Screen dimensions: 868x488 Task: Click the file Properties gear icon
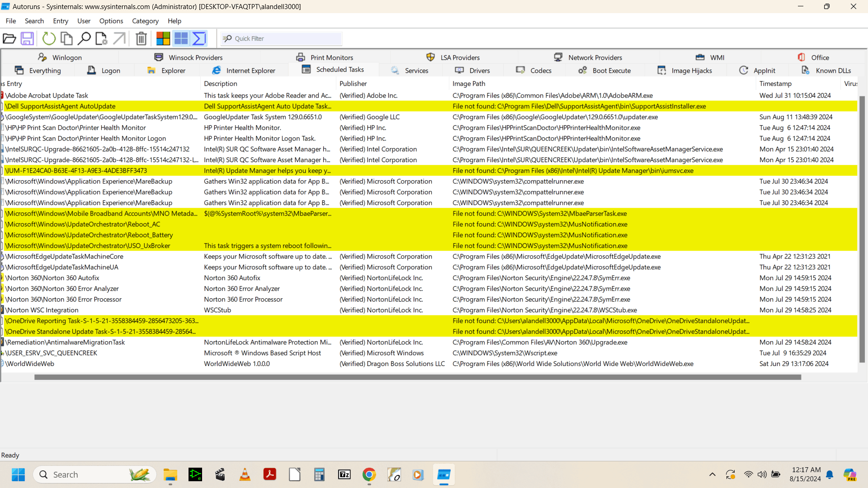pos(101,39)
